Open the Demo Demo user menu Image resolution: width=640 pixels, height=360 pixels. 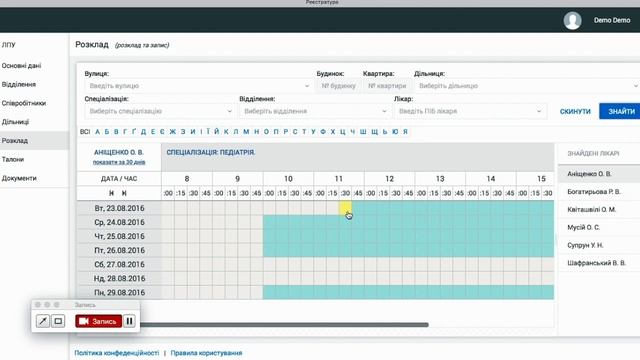click(611, 20)
